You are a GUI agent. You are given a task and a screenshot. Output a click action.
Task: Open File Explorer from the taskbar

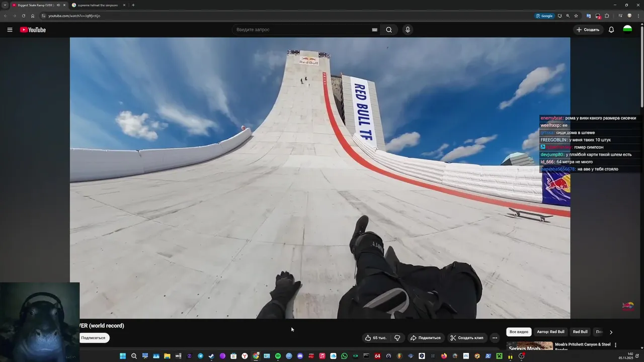point(167,356)
